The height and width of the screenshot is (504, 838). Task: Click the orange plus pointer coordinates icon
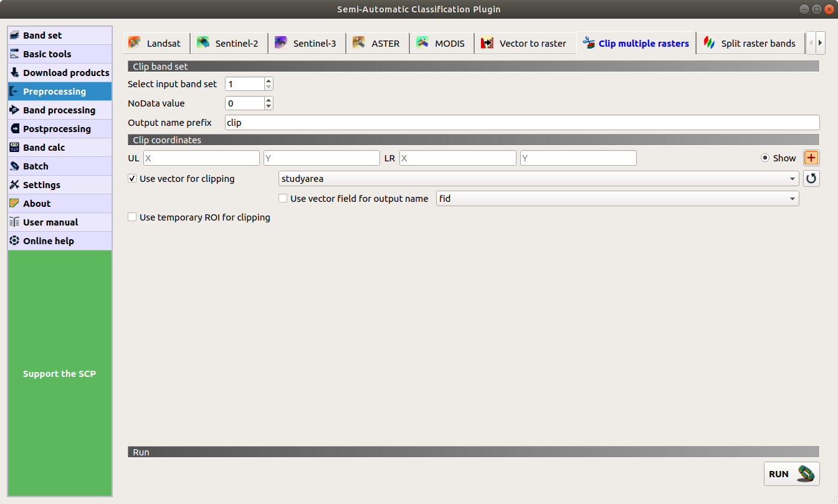[811, 158]
